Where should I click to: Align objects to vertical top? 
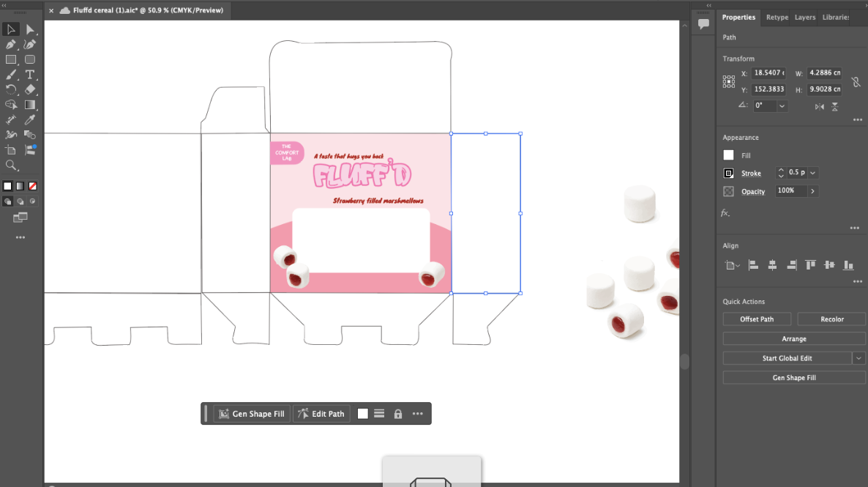click(810, 265)
